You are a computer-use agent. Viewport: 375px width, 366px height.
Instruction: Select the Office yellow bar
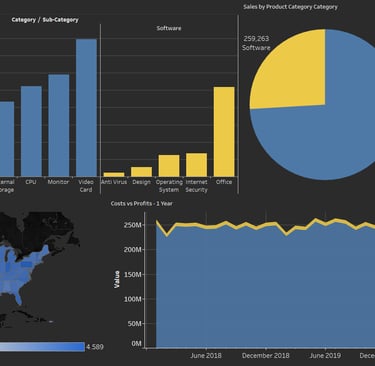(x=224, y=132)
